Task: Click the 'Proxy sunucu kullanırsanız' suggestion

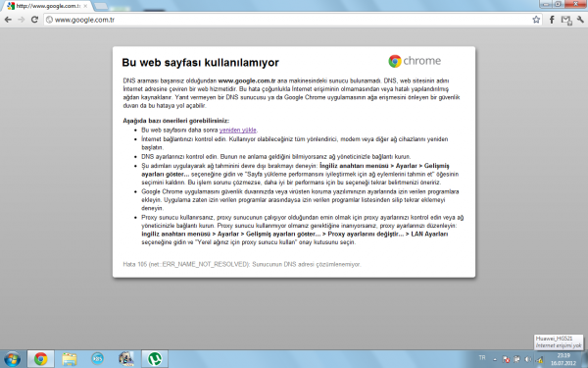Action: [x=302, y=230]
